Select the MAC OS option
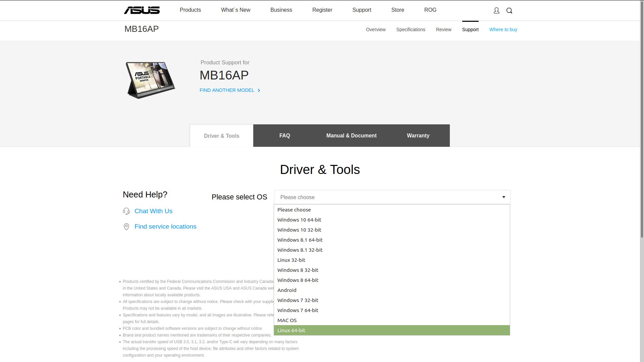The height and width of the screenshot is (362, 644). point(392,320)
